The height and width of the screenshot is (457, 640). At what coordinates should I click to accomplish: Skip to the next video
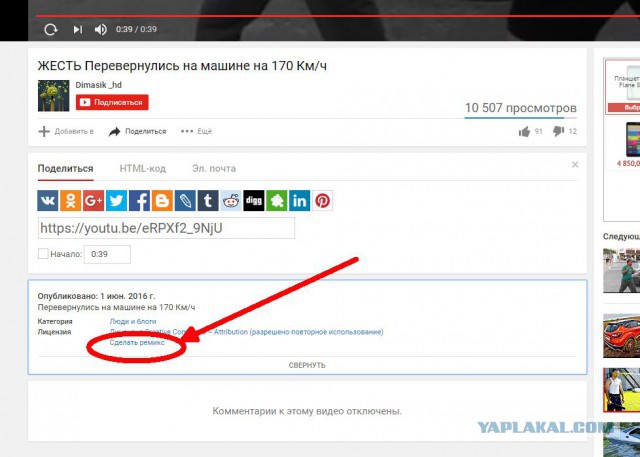[x=78, y=29]
